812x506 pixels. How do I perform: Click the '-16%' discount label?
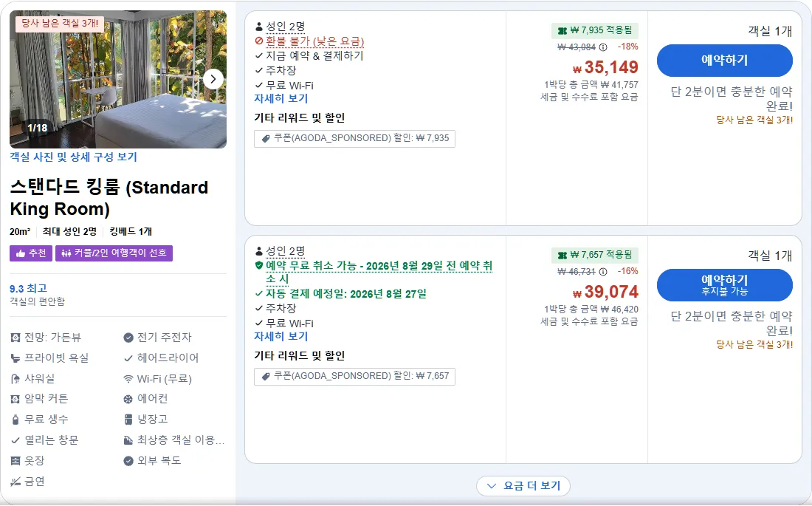[627, 271]
